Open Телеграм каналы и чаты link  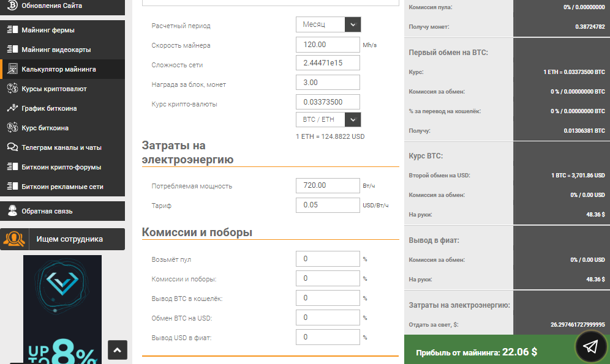point(62,147)
